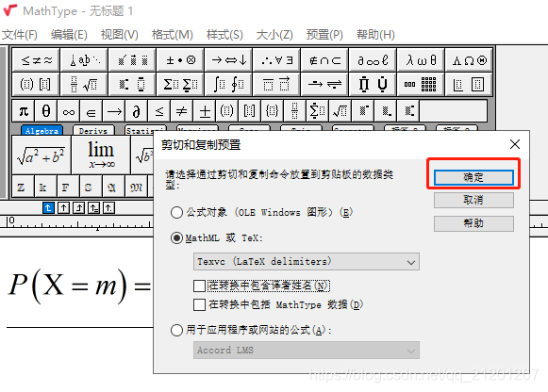This screenshot has width=548, height=392.
Task: Open the labeled arrow templates palette
Action: click(324, 84)
